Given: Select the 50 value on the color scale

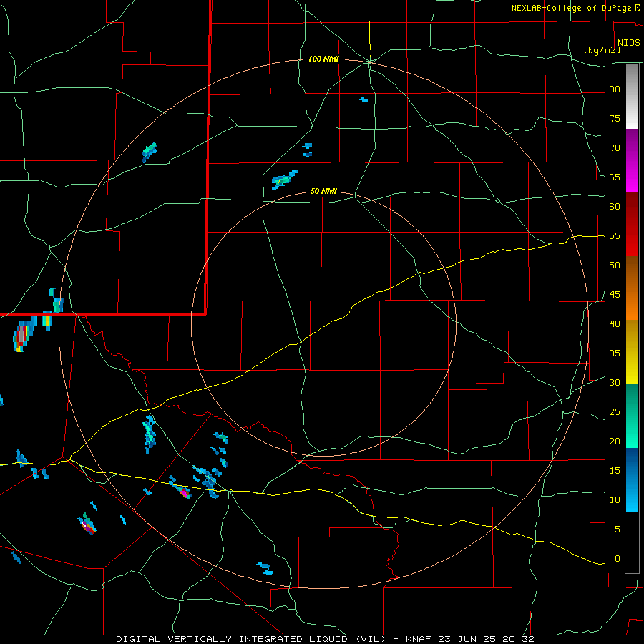Looking at the screenshot, I should (x=615, y=265).
